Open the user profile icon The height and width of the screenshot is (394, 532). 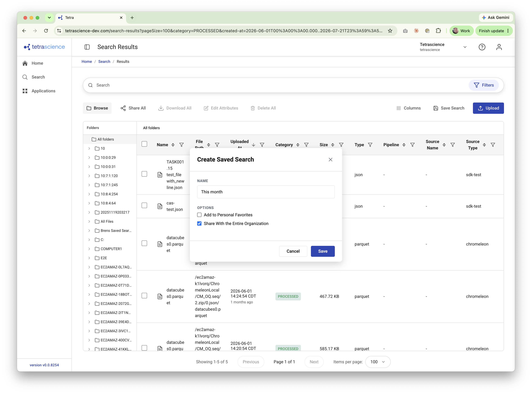pos(499,47)
